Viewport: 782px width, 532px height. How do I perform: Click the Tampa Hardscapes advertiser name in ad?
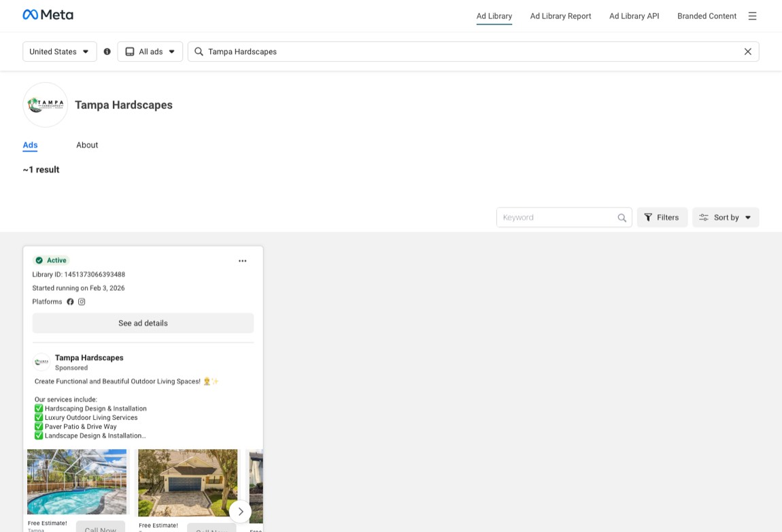pos(89,357)
